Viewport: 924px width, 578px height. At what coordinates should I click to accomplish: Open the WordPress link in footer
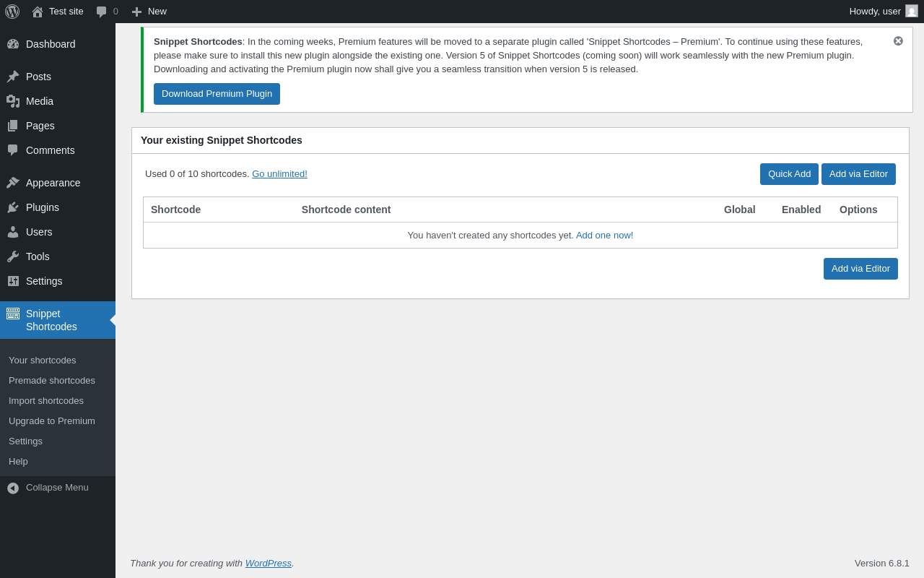(x=269, y=564)
